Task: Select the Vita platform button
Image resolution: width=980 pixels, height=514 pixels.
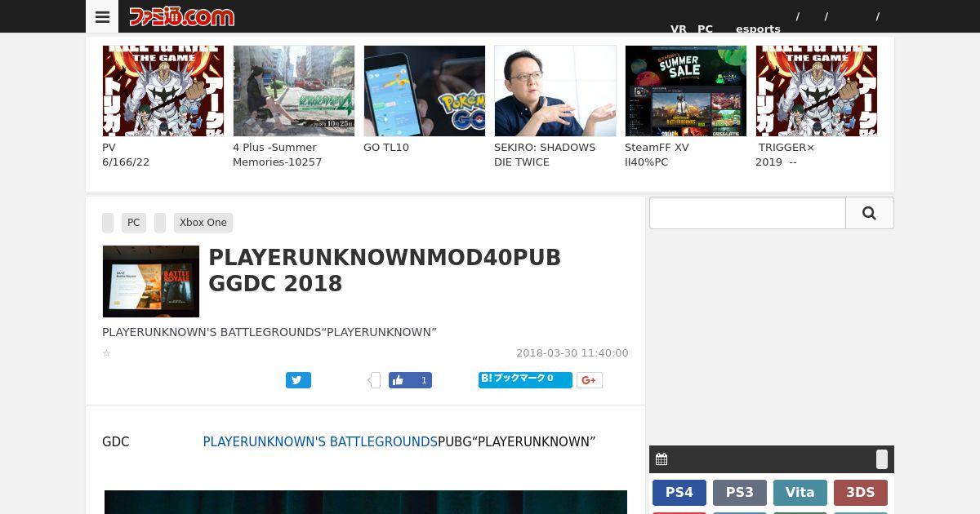Action: [x=800, y=493]
